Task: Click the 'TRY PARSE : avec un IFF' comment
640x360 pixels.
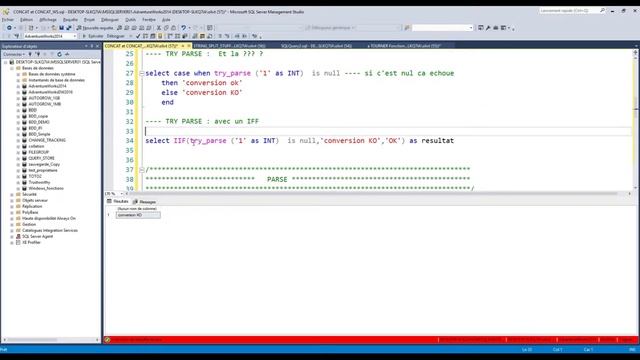Action: pos(202,122)
